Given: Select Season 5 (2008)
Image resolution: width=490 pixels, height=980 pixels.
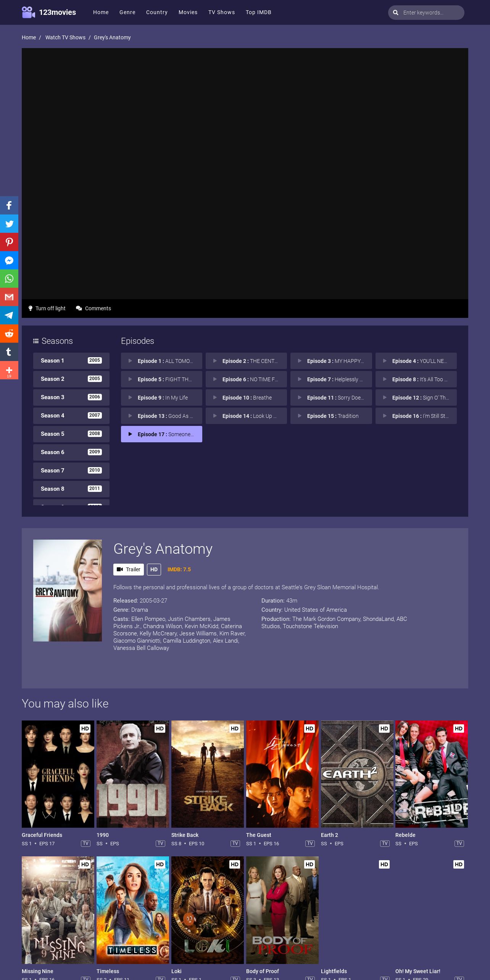Looking at the screenshot, I should coord(71,434).
